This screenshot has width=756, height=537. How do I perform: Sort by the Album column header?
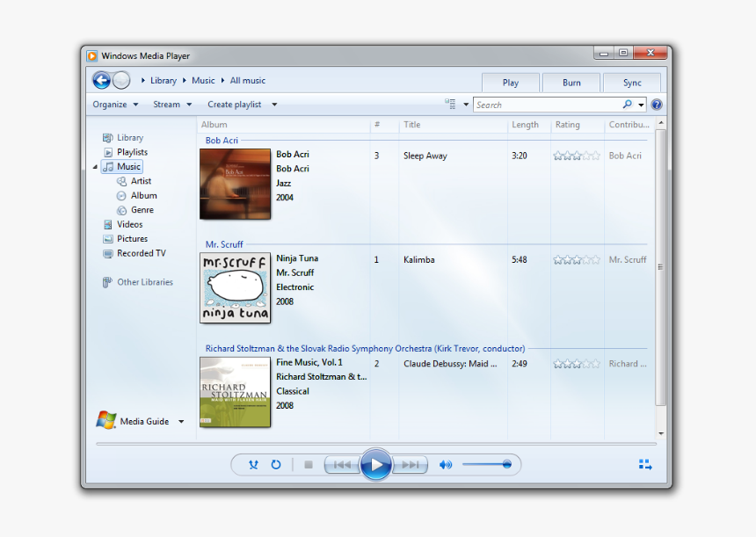click(283, 125)
